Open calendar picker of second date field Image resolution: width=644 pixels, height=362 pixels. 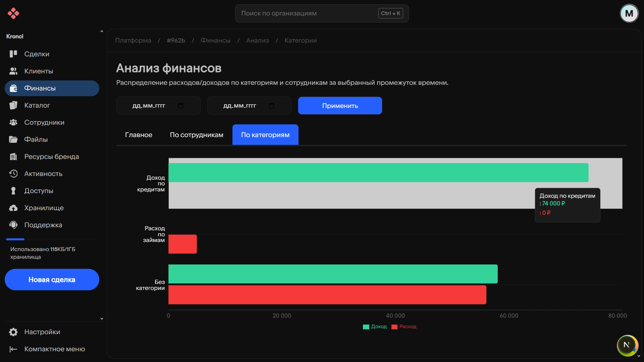click(271, 106)
